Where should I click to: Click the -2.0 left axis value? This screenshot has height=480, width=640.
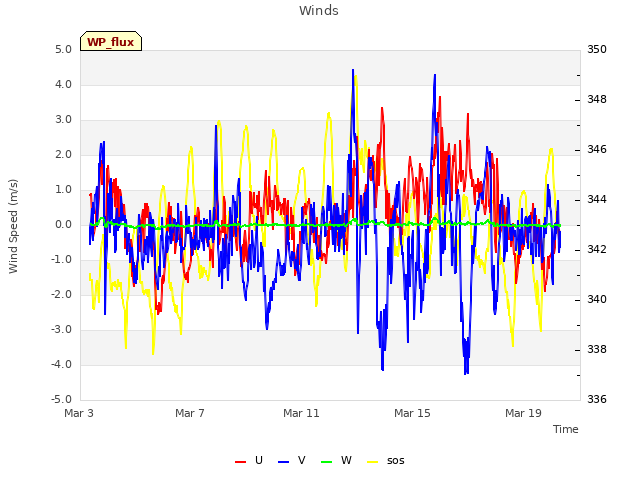coord(62,295)
